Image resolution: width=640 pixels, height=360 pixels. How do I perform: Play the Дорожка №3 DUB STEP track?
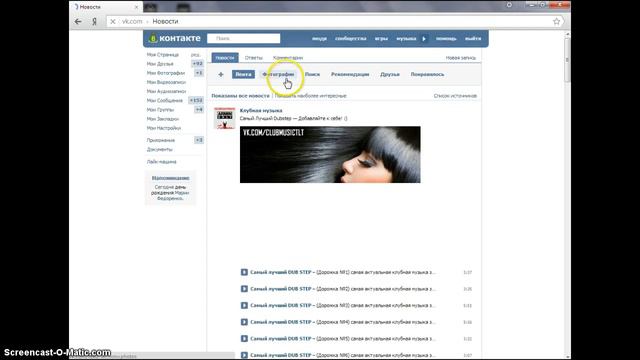244,305
